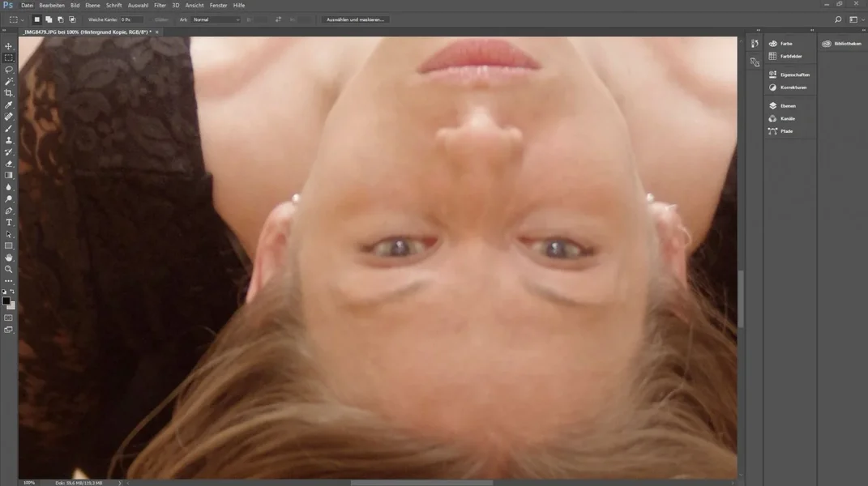
Task: Click the foreground color swatch
Action: tap(5, 301)
